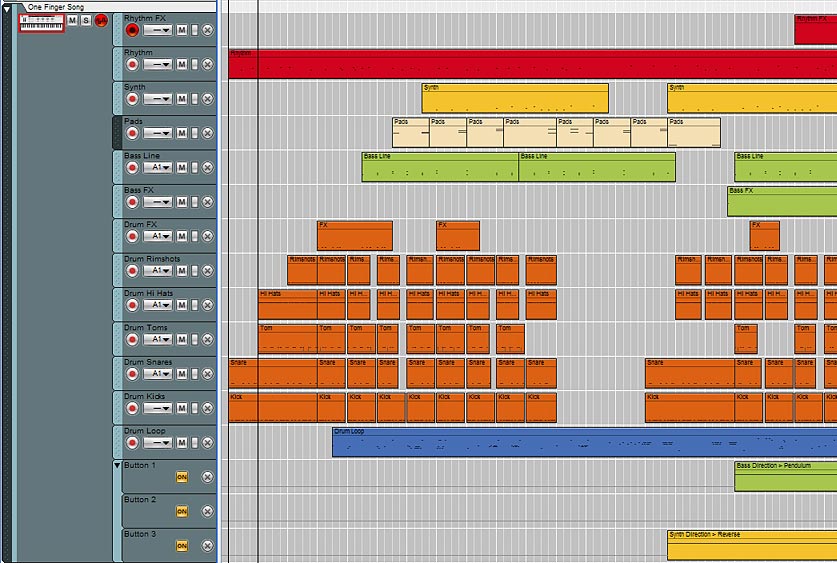Delete the Button 1 automation lane
The image size is (837, 563).
click(208, 477)
